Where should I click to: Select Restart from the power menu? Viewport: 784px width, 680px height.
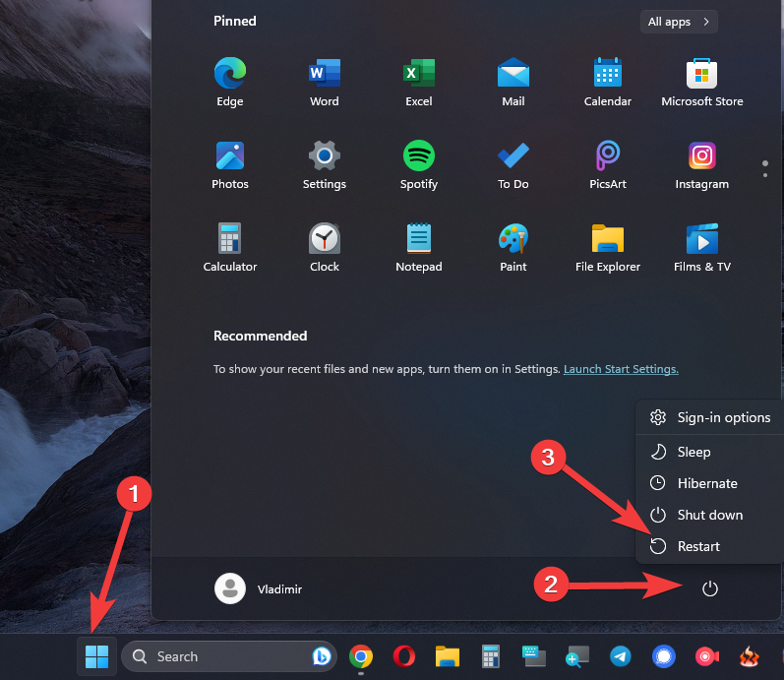[x=698, y=546]
